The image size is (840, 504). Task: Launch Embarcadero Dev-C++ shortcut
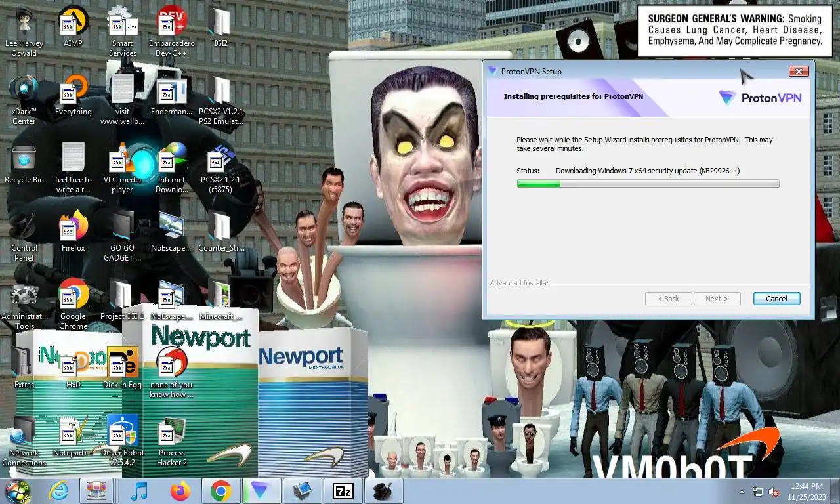(171, 31)
